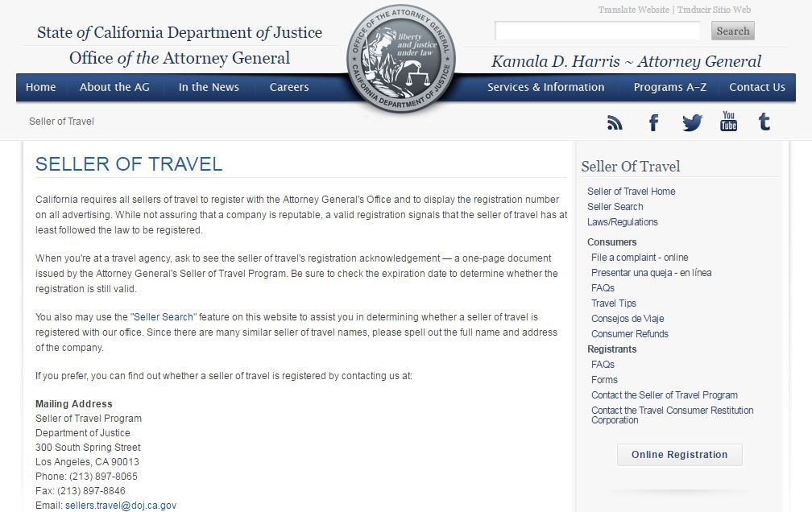This screenshot has width=812, height=512.
Task: Click the Department of Justice address line
Action: pyautogui.click(x=83, y=433)
